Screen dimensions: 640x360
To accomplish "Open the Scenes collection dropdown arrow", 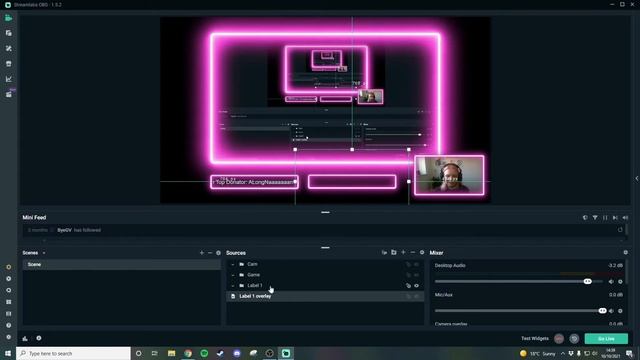I will point(44,253).
